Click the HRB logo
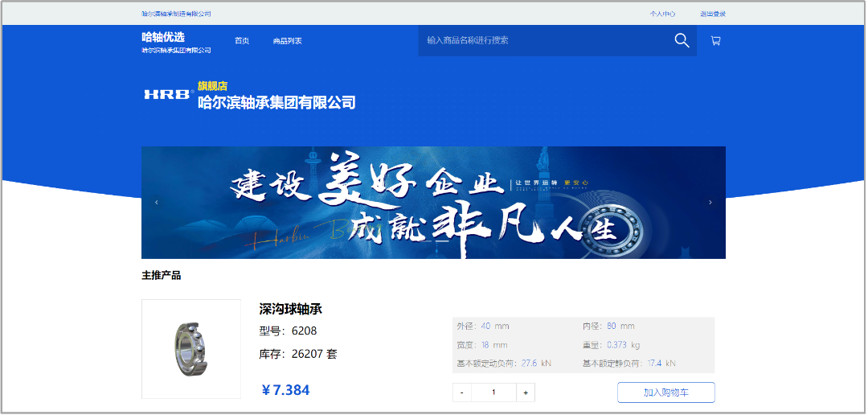This screenshot has height=415, width=868. pos(168,95)
